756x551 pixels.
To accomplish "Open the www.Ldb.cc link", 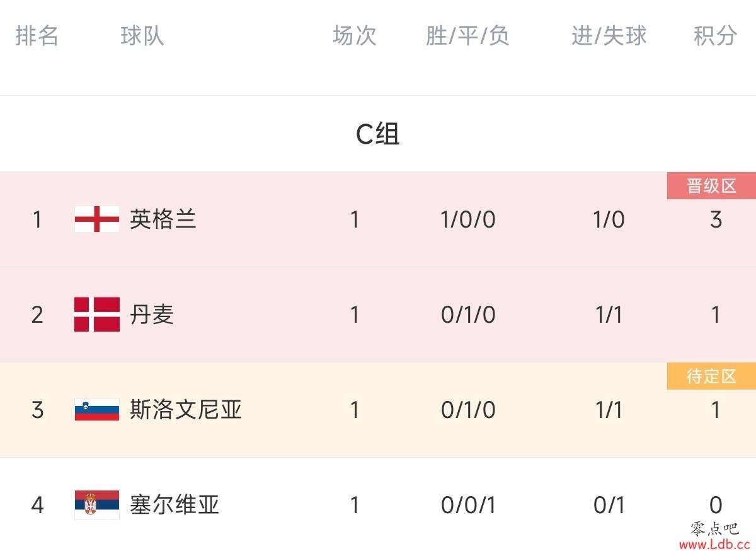I will pos(714,543).
